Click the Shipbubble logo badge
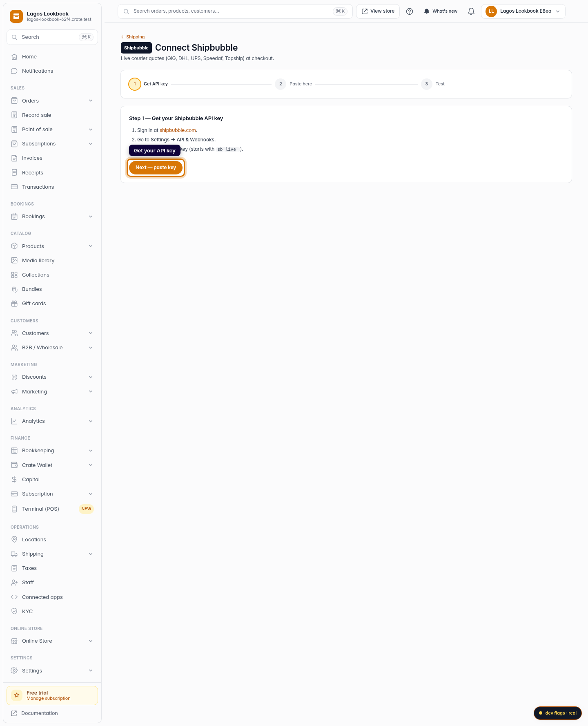The image size is (588, 726). pyautogui.click(x=136, y=48)
